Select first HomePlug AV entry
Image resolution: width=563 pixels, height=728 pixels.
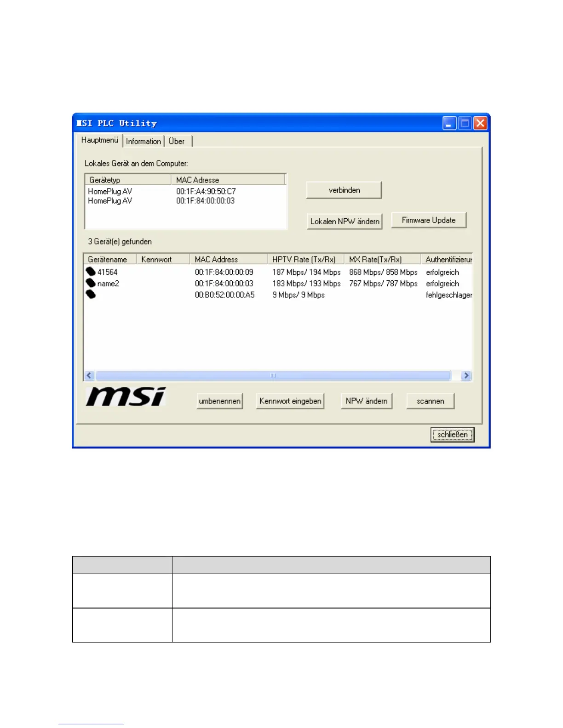(x=110, y=191)
